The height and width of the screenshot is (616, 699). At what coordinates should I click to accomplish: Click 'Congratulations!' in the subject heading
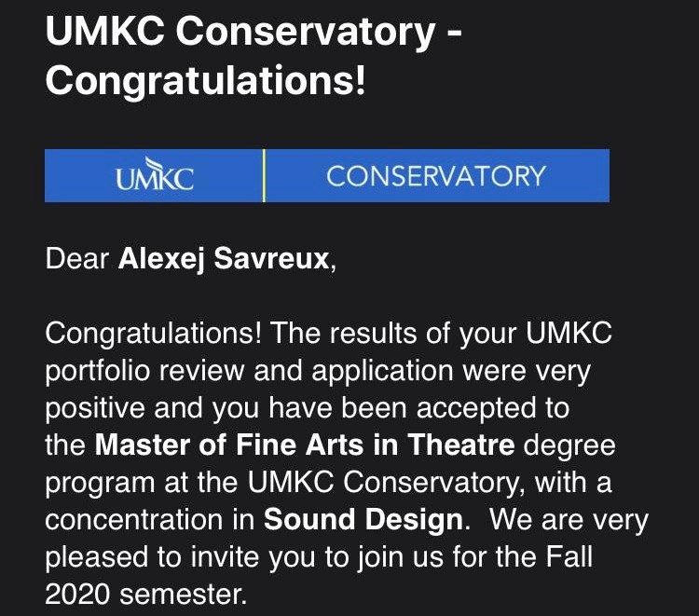pyautogui.click(x=205, y=80)
